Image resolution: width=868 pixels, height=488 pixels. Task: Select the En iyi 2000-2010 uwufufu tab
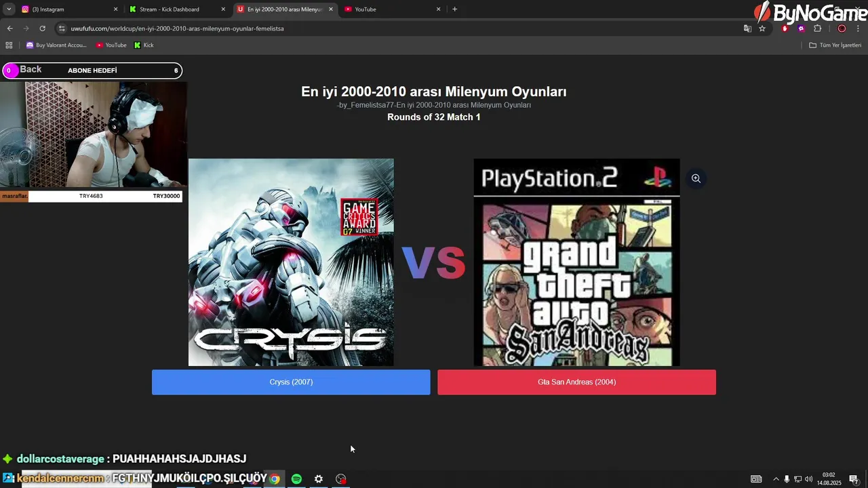(285, 9)
